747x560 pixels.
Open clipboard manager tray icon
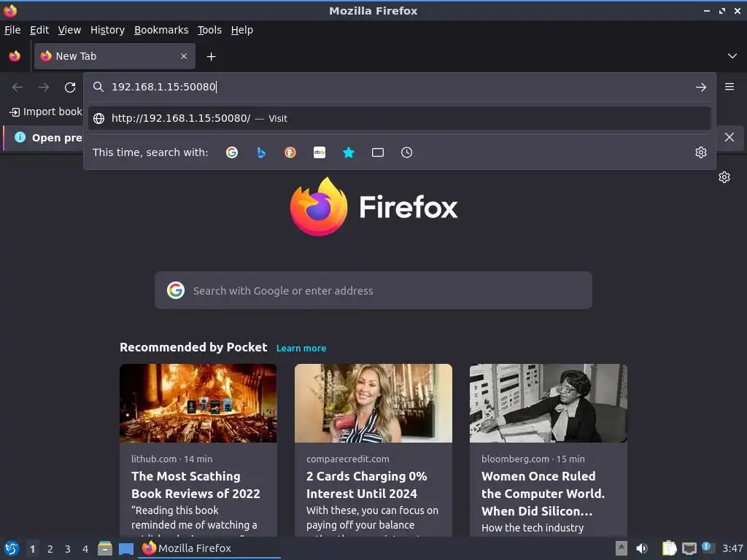tap(670, 548)
